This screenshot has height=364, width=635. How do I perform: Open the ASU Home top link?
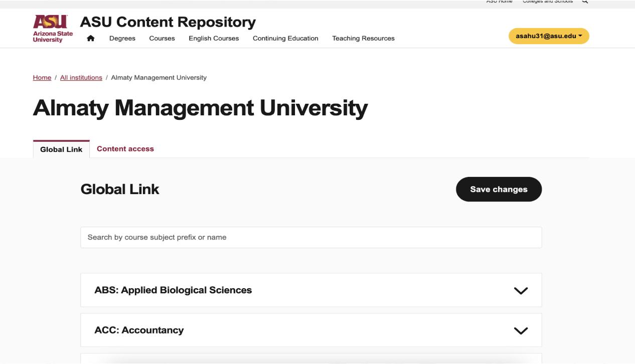tap(499, 2)
